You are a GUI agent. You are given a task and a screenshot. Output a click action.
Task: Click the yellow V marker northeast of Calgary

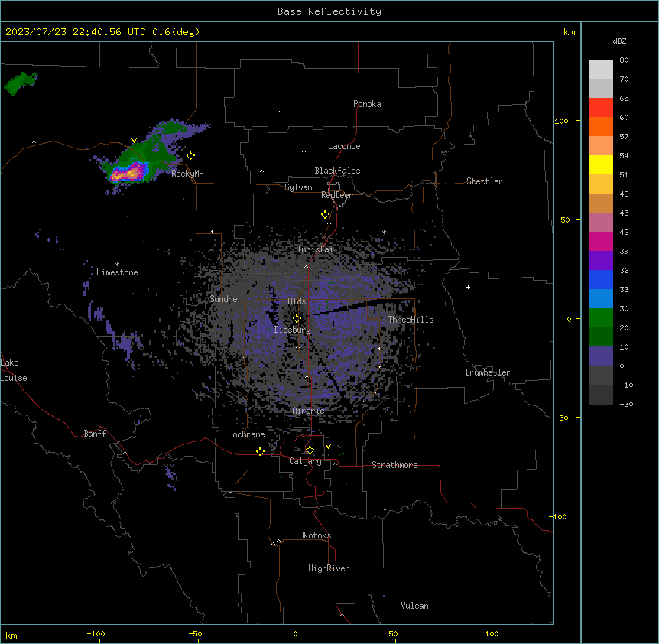pos(328,447)
